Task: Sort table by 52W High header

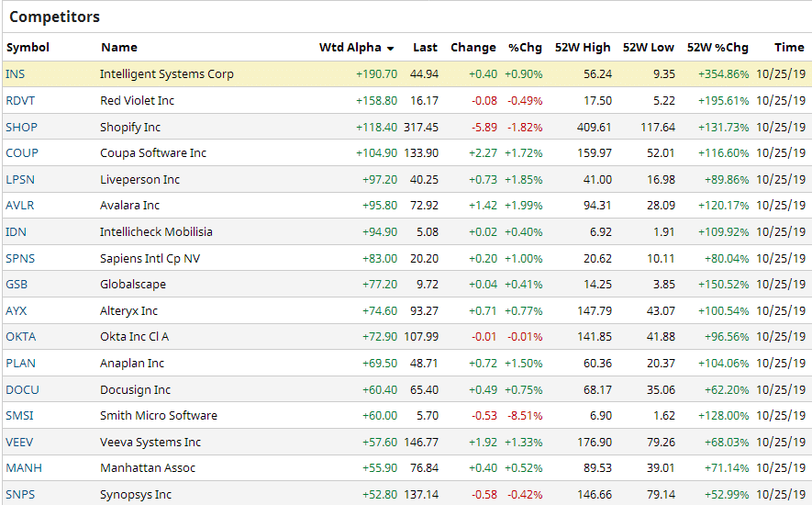Action: click(x=583, y=48)
